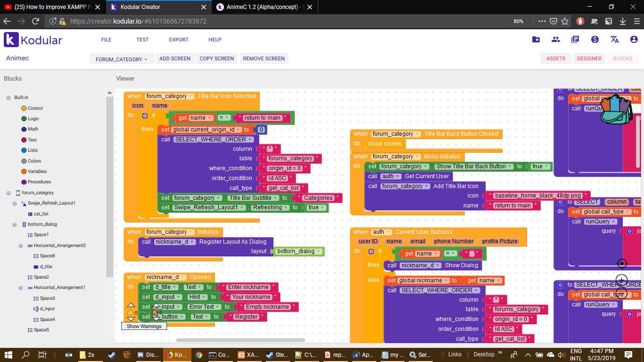Click the translate language icon
Screen dimensions: 644x362
614,40
